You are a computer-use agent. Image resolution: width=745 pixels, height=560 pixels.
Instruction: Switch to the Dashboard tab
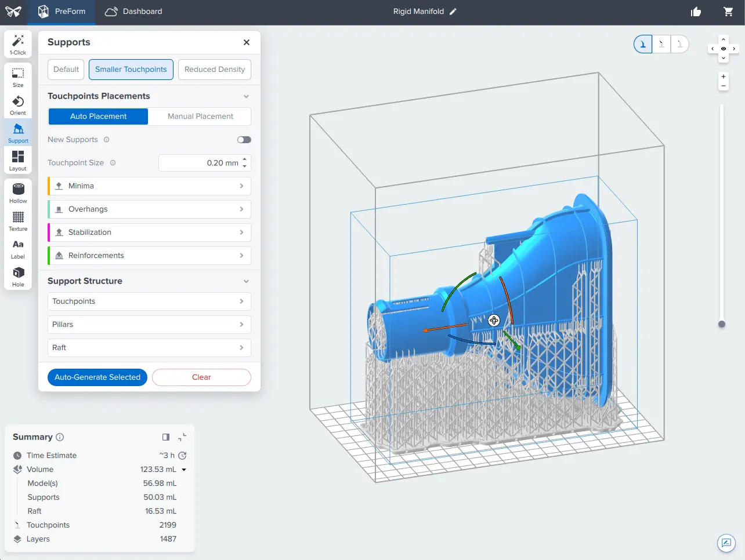coord(133,12)
